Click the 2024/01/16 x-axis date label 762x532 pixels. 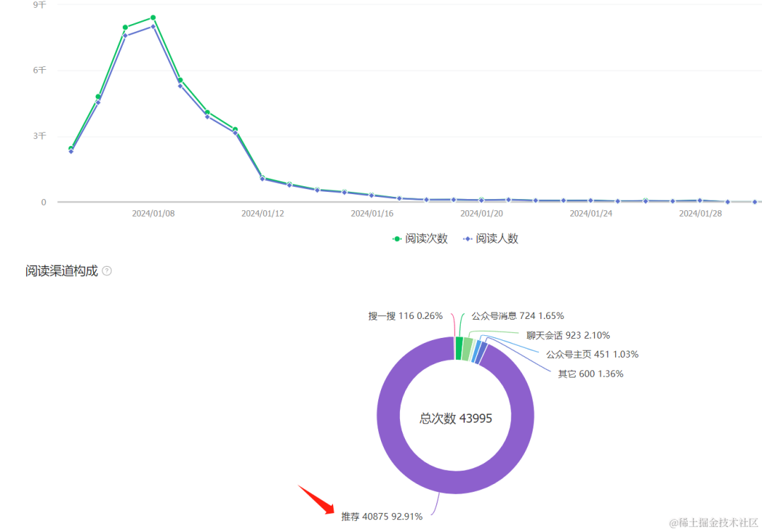372,213
